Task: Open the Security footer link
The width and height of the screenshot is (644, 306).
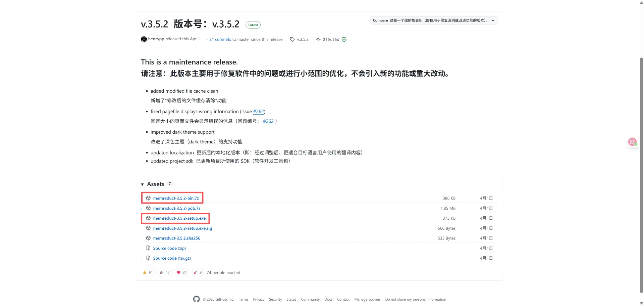Action: (x=275, y=299)
